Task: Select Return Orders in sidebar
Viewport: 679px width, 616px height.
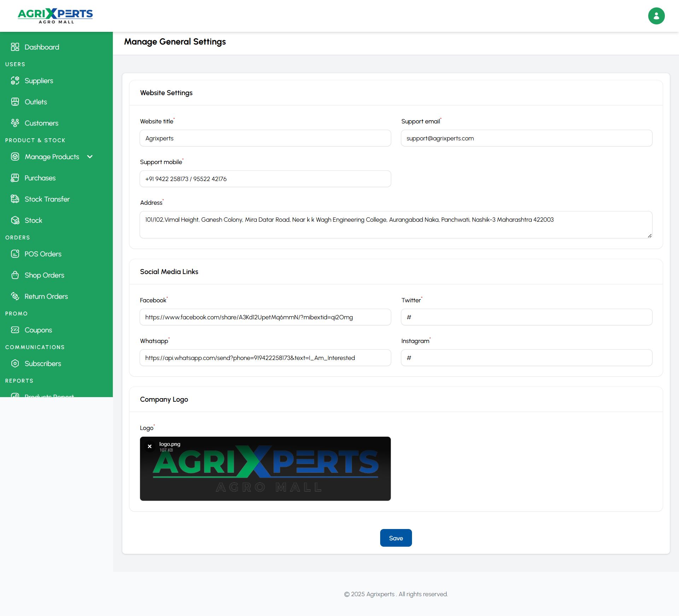Action: tap(46, 296)
